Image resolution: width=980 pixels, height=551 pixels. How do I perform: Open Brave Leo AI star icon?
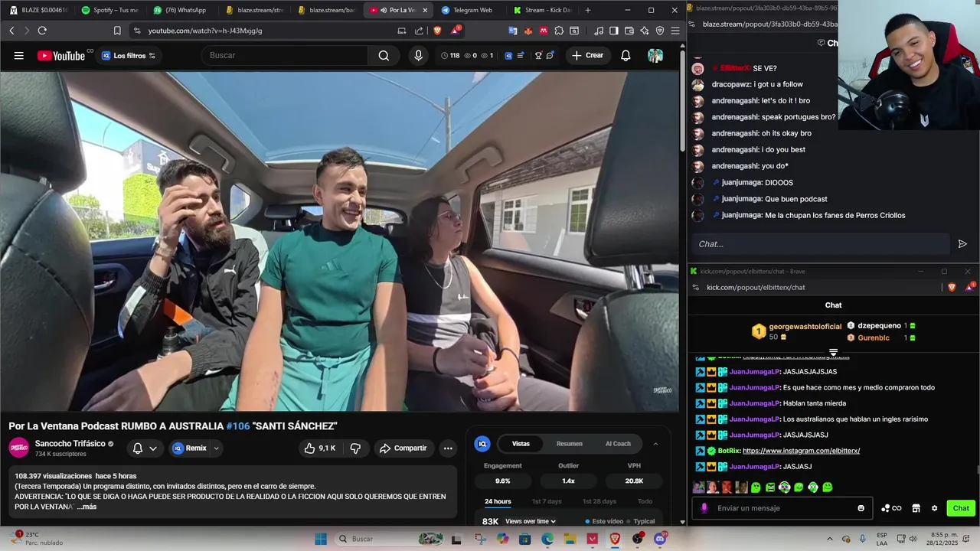point(644,31)
